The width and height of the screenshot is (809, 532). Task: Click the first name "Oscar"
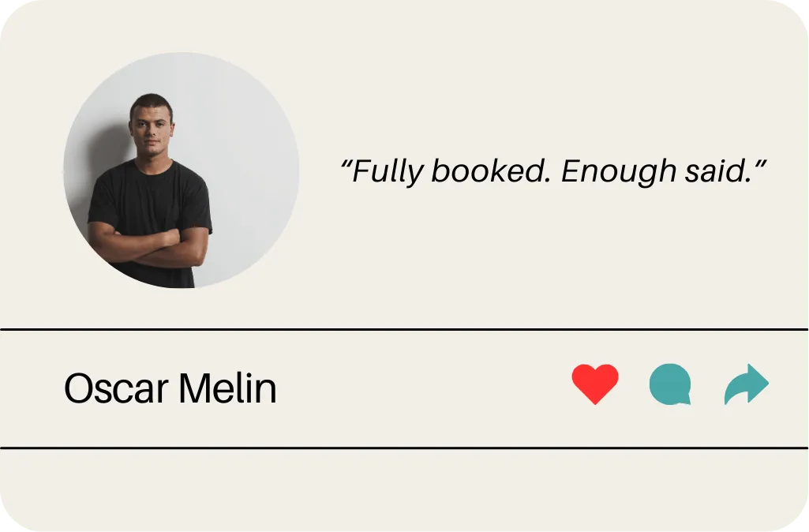coord(117,388)
